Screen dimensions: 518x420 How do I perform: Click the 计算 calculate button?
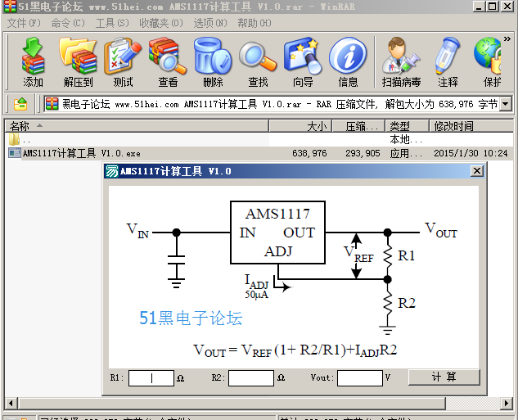444,377
